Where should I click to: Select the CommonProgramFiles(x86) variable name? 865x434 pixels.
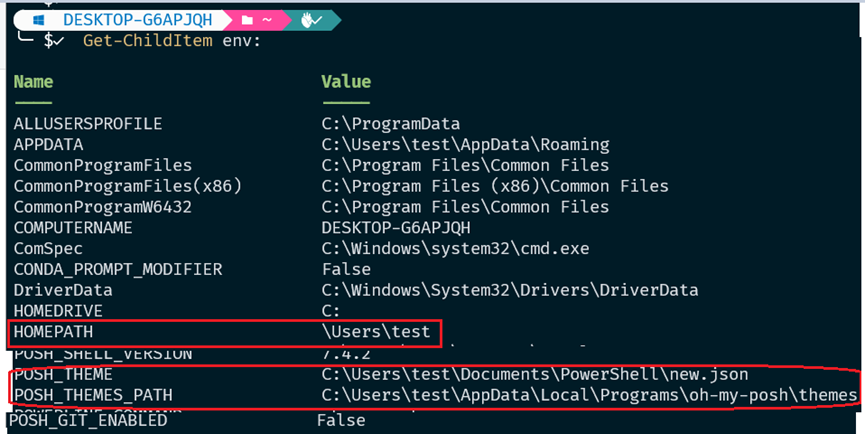pyautogui.click(x=128, y=186)
